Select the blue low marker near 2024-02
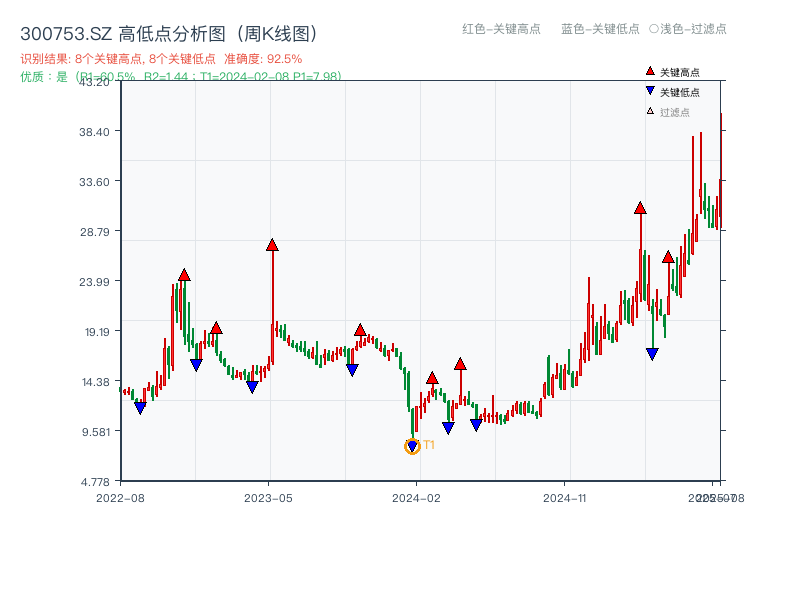The image size is (800, 600). click(x=446, y=426)
